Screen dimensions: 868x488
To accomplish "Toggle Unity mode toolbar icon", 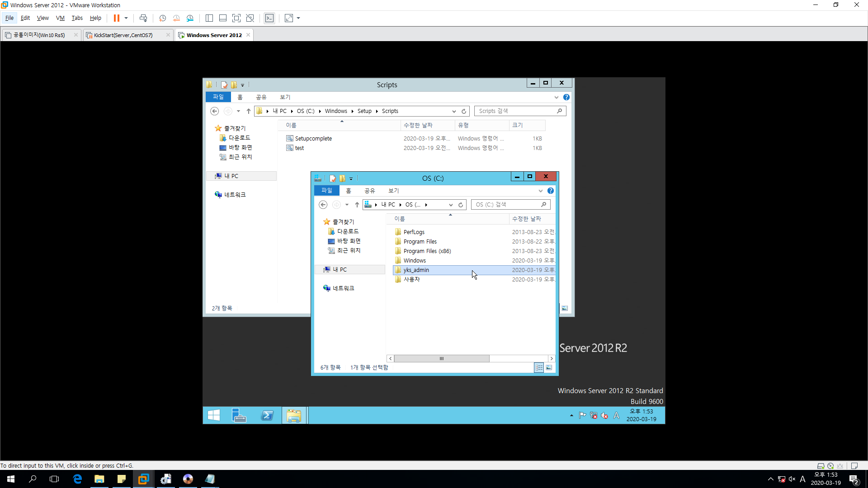I will click(x=250, y=18).
